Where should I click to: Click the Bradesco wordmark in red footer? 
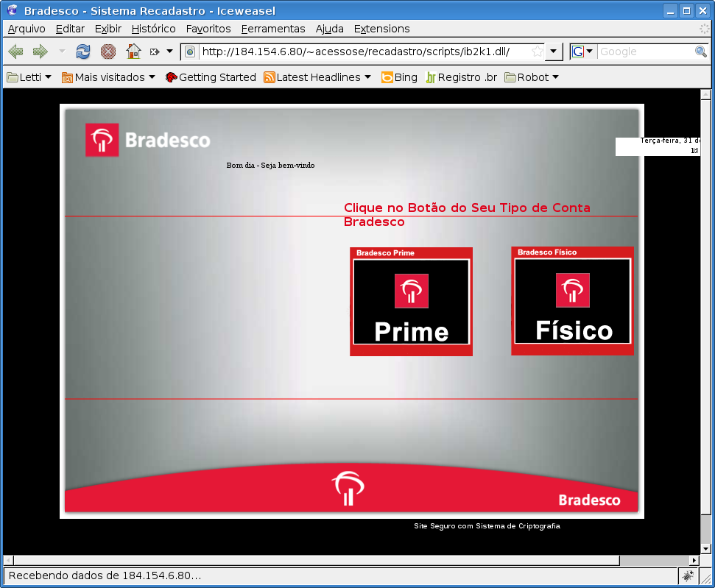[x=589, y=500]
